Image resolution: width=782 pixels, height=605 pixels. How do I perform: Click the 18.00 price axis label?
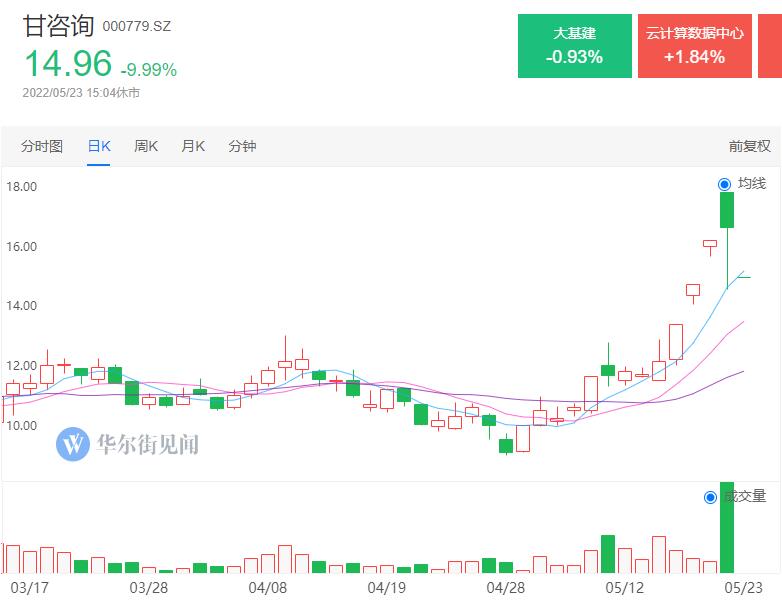pyautogui.click(x=21, y=187)
